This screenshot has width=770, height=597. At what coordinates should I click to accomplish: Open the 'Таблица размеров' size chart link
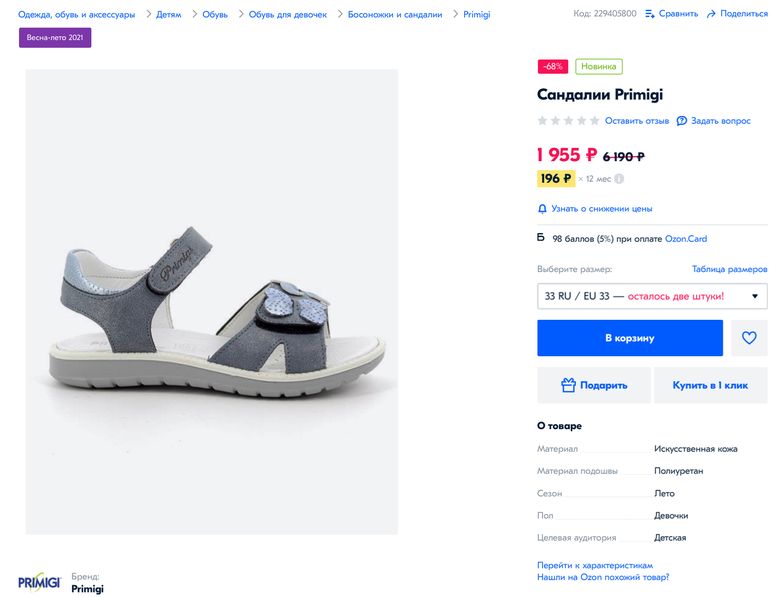click(729, 269)
